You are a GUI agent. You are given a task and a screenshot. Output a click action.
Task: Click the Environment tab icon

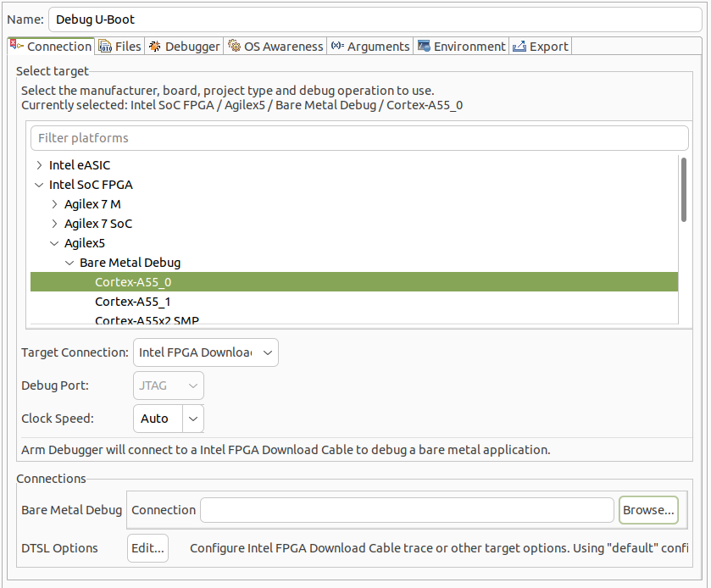tap(424, 47)
